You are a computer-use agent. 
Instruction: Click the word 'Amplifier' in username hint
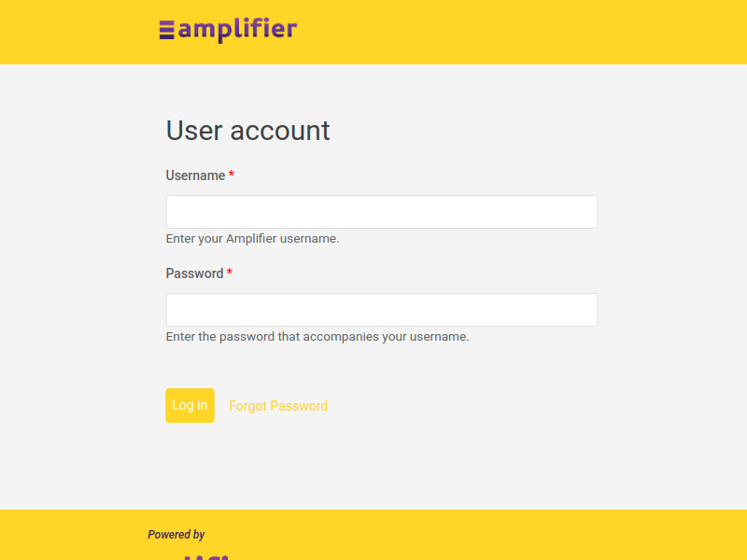252,239
